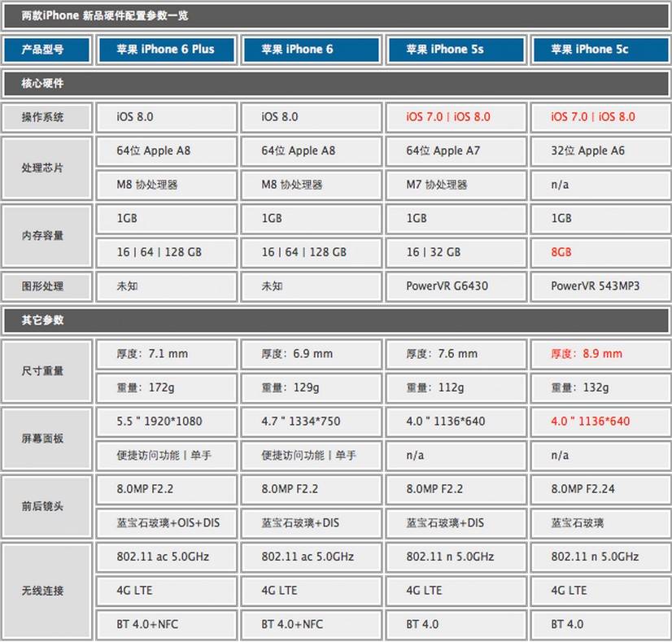This screenshot has width=672, height=642.
Task: Click "16 | 64 | 128 GB" under iPhone 6 Plus
Action: click(x=159, y=252)
